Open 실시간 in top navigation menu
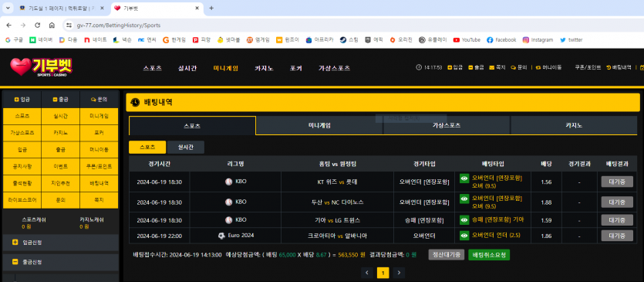This screenshot has width=644, height=282. (x=187, y=68)
